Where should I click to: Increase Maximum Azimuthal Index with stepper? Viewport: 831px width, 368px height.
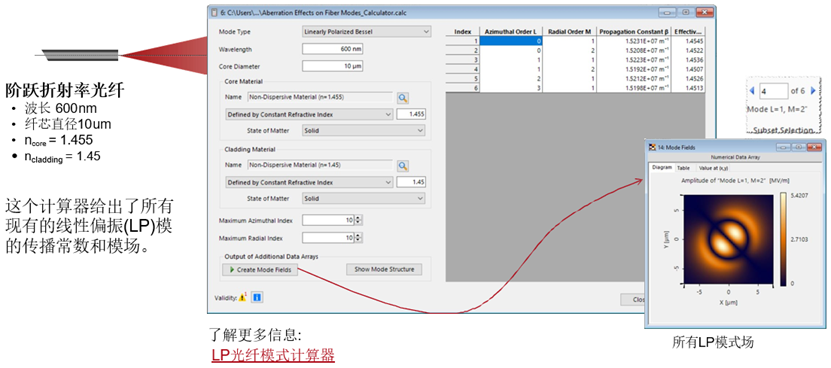(x=358, y=217)
